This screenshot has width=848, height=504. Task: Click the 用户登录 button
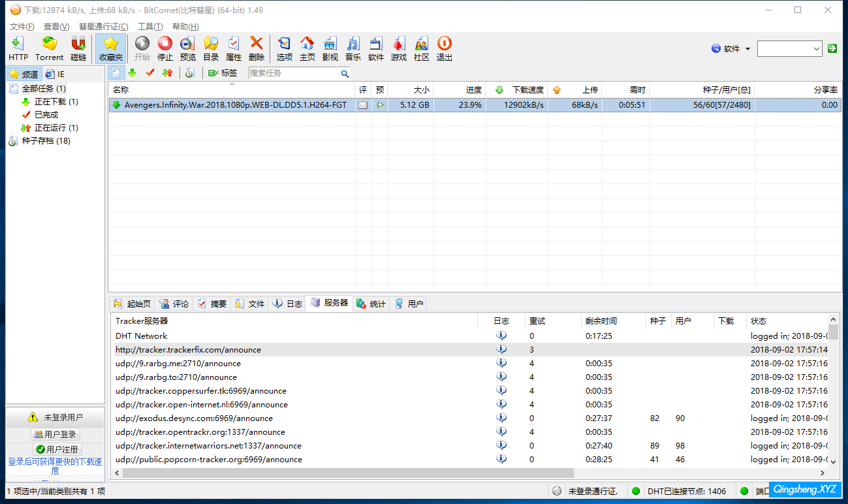pos(55,434)
